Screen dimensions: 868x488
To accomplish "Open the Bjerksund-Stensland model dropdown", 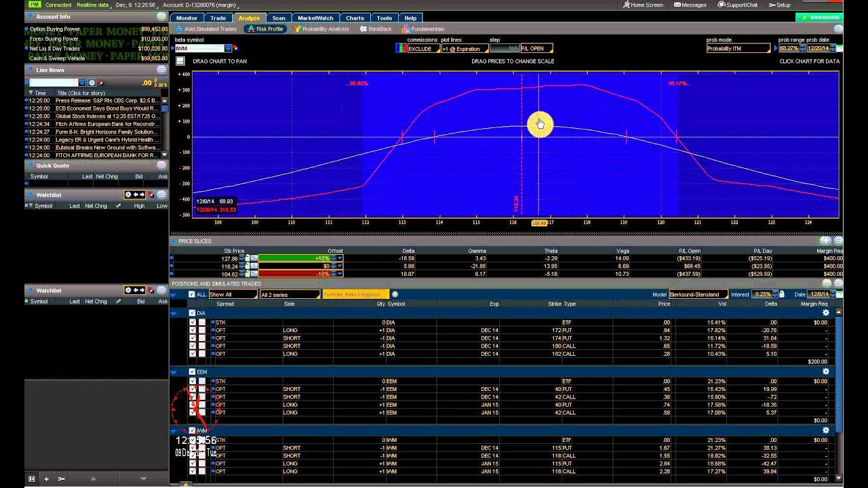I will (x=698, y=294).
